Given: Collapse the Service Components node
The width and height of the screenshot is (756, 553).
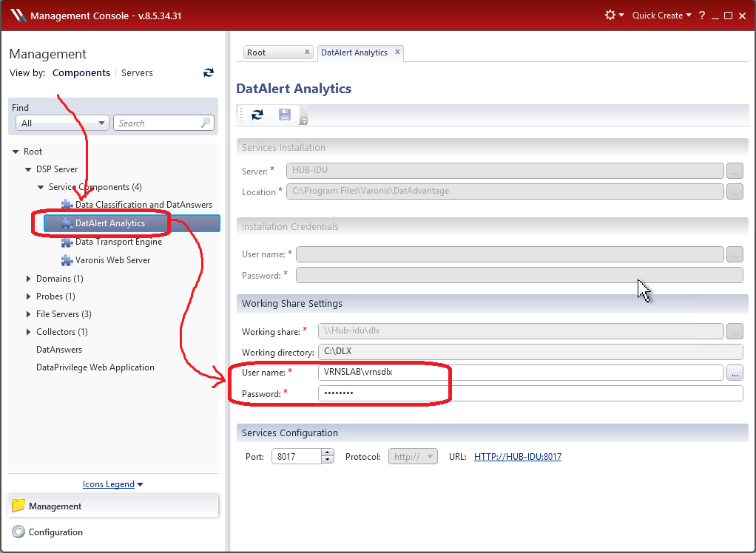Looking at the screenshot, I should click(41, 187).
